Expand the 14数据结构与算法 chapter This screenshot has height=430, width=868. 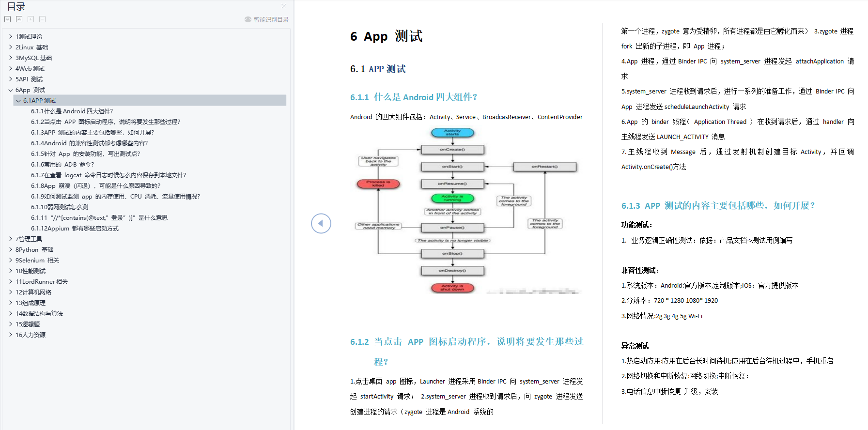point(11,313)
